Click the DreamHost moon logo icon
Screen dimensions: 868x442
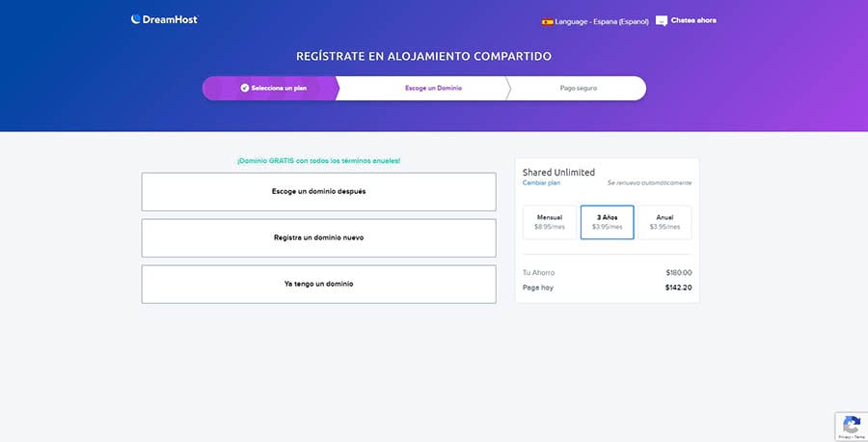click(x=136, y=19)
